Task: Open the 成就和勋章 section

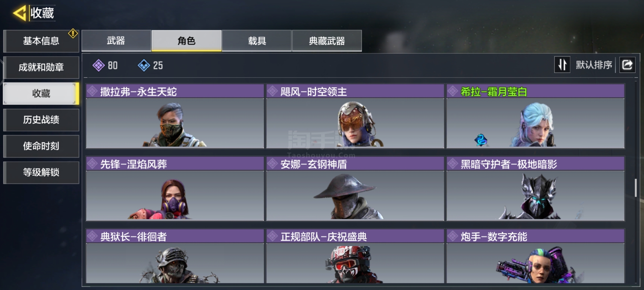Action: pyautogui.click(x=41, y=67)
